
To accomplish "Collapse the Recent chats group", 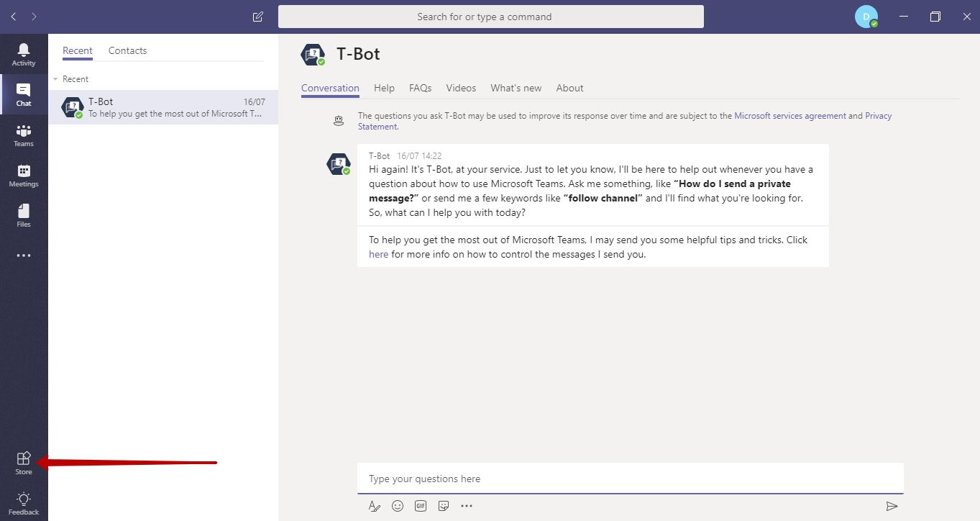I will tap(56, 79).
